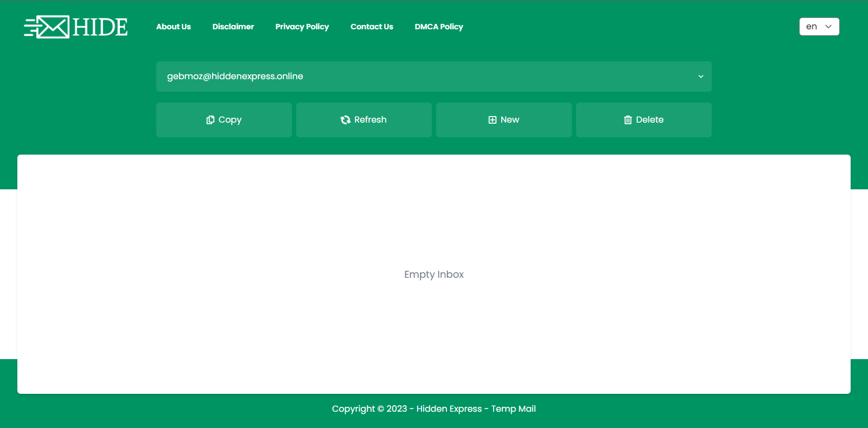Click the circular arrows refresh icon
The height and width of the screenshot is (428, 868).
[x=346, y=120]
